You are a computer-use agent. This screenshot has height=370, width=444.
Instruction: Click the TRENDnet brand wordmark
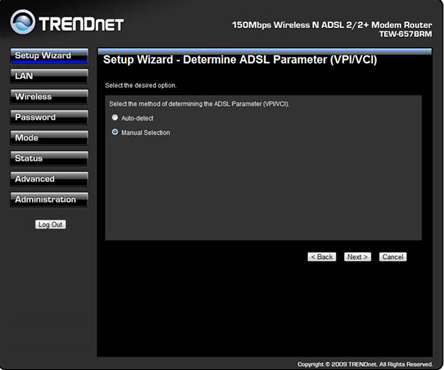click(x=81, y=24)
